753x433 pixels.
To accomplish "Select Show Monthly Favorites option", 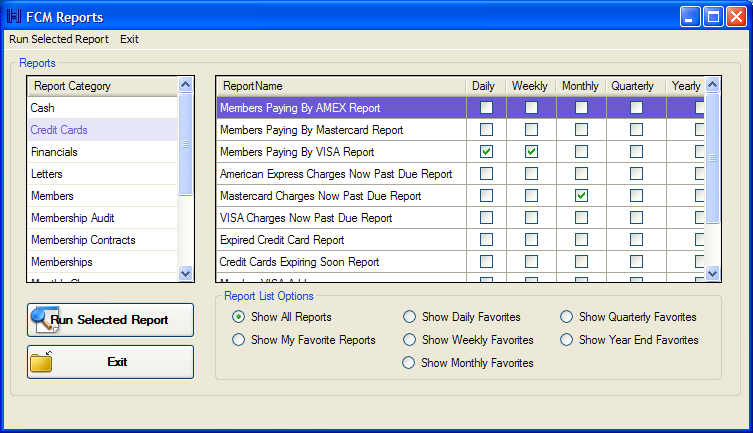I will point(409,363).
